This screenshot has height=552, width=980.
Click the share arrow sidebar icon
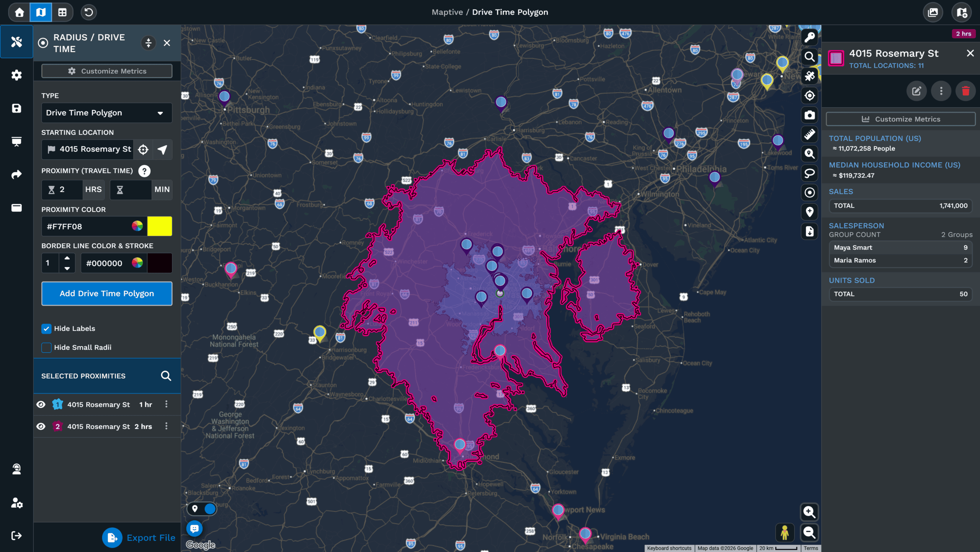(x=16, y=175)
